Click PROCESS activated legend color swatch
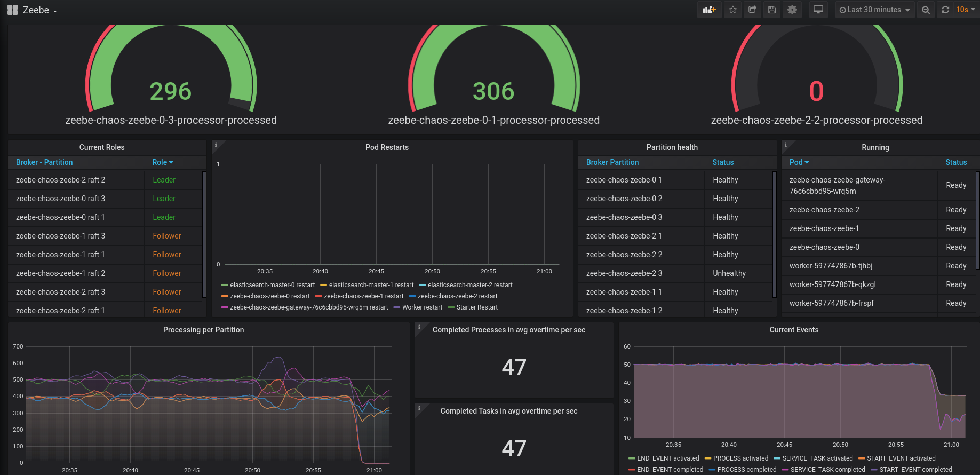 pyautogui.click(x=708, y=458)
